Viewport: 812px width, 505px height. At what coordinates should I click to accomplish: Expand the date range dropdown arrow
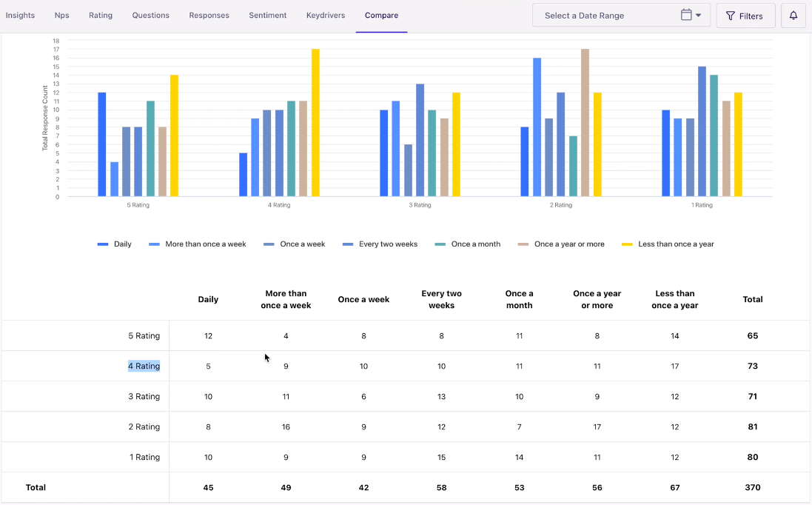[x=698, y=16]
